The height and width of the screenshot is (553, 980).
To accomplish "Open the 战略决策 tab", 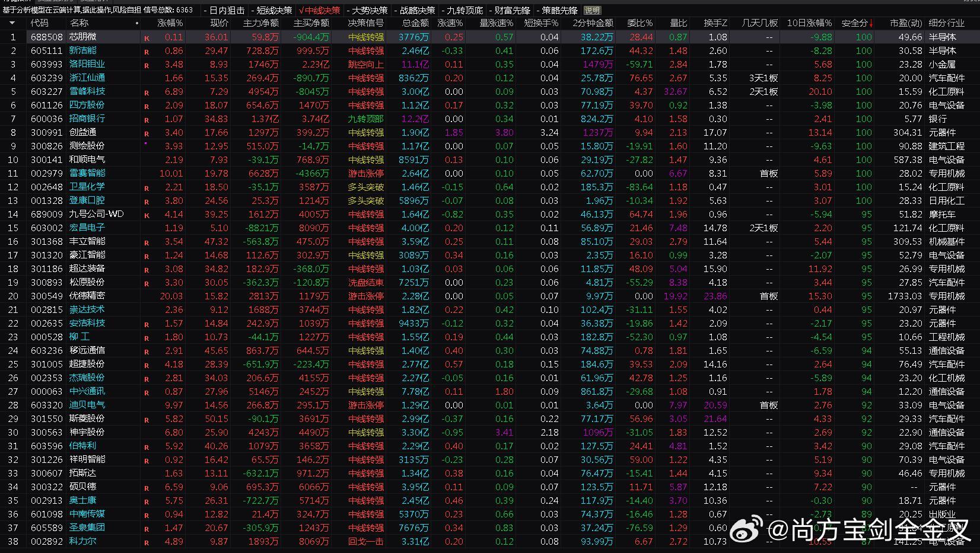I will coord(417,10).
